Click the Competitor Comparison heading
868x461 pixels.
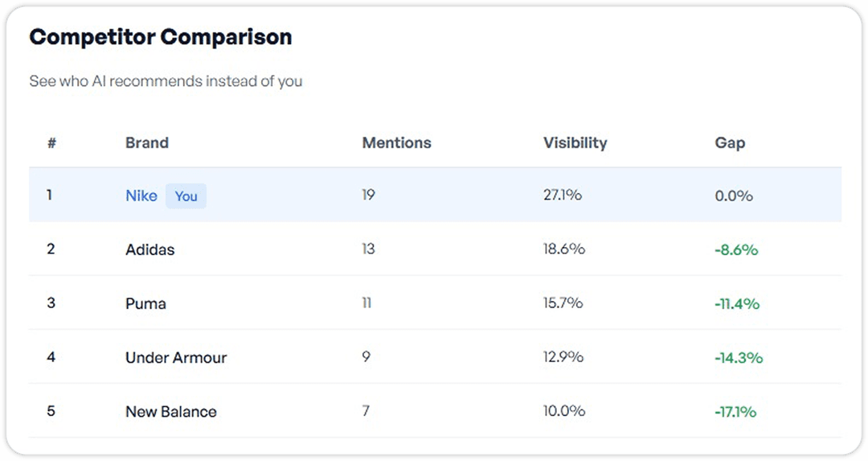(x=161, y=37)
